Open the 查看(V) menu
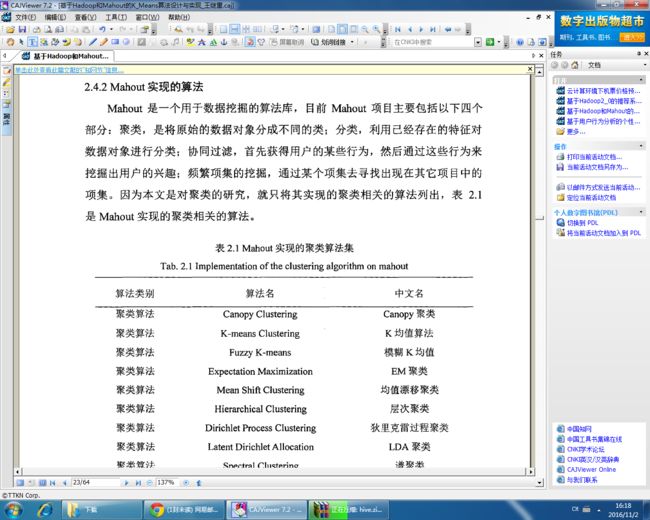 (x=85, y=17)
